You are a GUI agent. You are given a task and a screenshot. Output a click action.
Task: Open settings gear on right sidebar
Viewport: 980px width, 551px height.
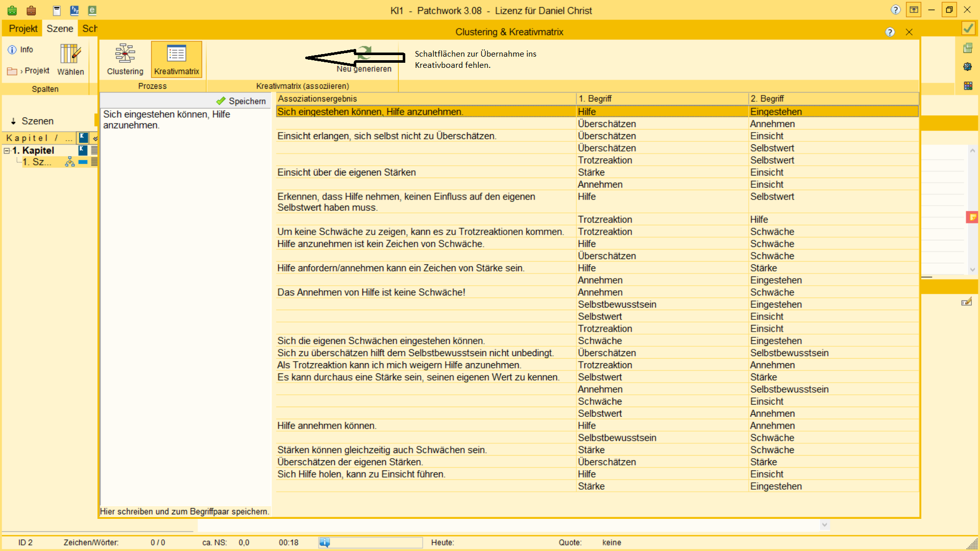pos(968,67)
